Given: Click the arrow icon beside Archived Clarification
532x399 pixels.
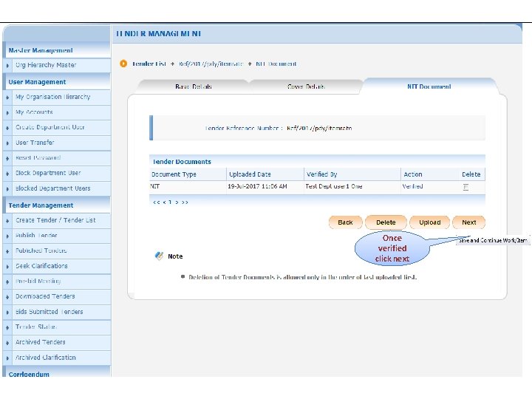Looking at the screenshot, I should pyautogui.click(x=7, y=358).
